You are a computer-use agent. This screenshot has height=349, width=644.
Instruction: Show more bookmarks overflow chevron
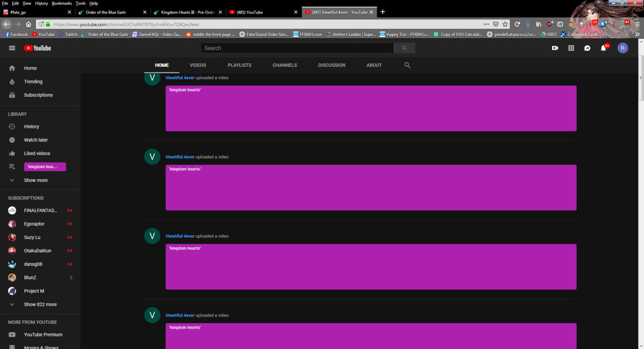click(x=637, y=34)
